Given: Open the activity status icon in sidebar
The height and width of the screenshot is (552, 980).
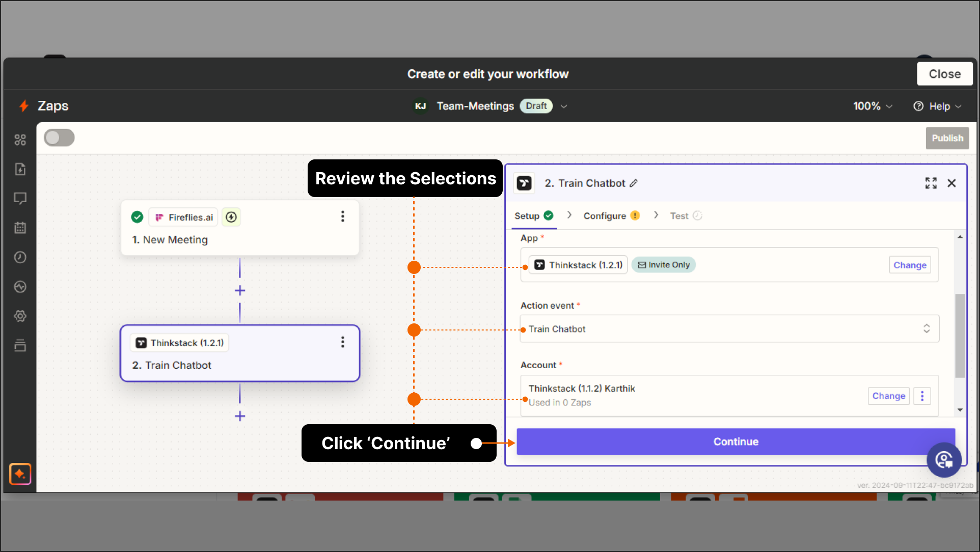Looking at the screenshot, I should (20, 287).
